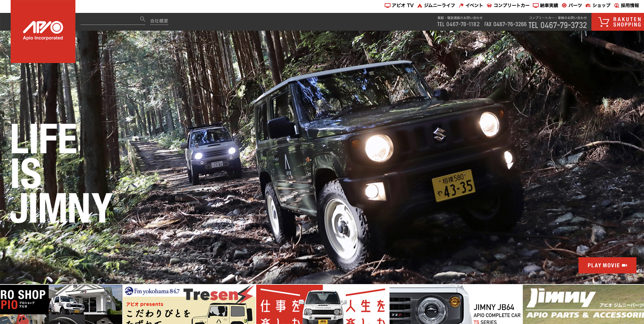Click the PLAY MOVIE button
The height and width of the screenshot is (324, 644).
[607, 266]
